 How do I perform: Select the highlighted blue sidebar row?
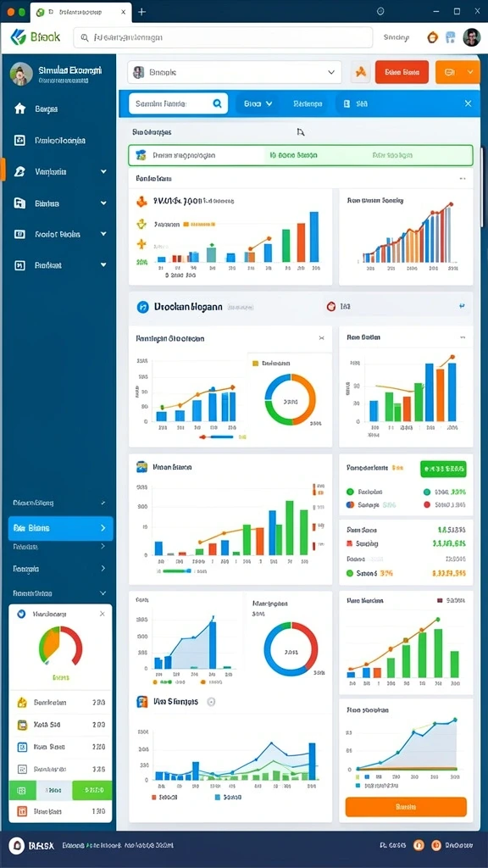(60, 528)
